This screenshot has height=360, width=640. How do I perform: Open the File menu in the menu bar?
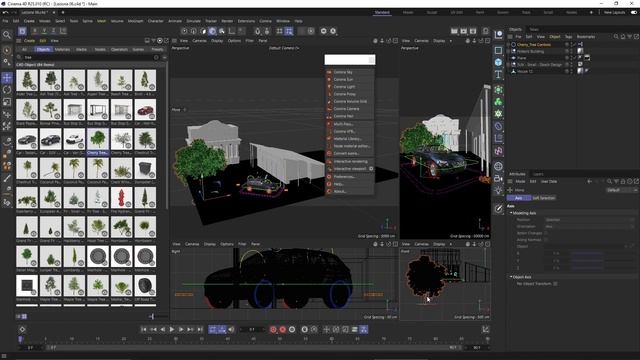5,21
